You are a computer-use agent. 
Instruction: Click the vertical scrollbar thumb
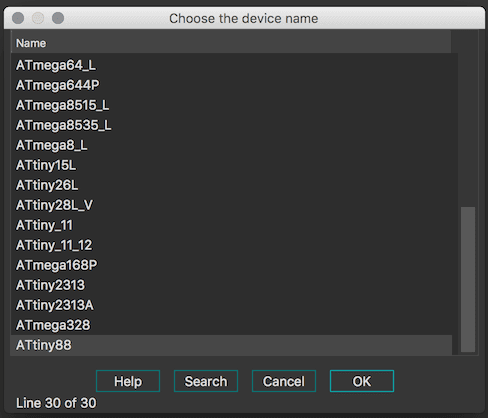pyautogui.click(x=468, y=279)
